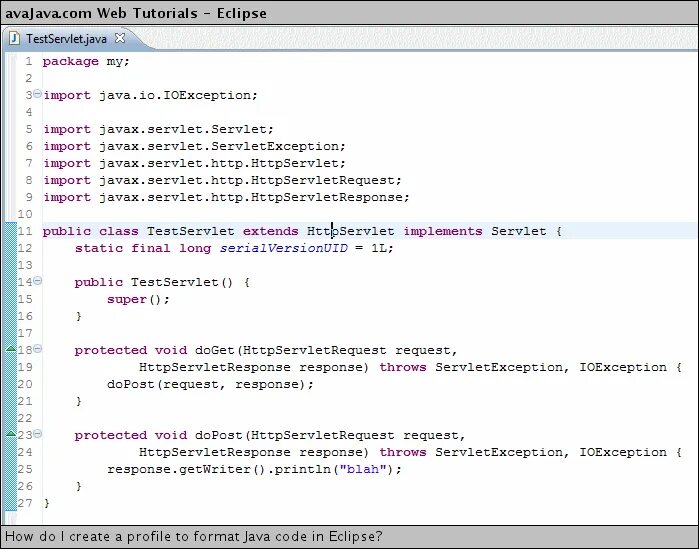
Task: Click line number 27 in the gutter
Action: [x=25, y=503]
